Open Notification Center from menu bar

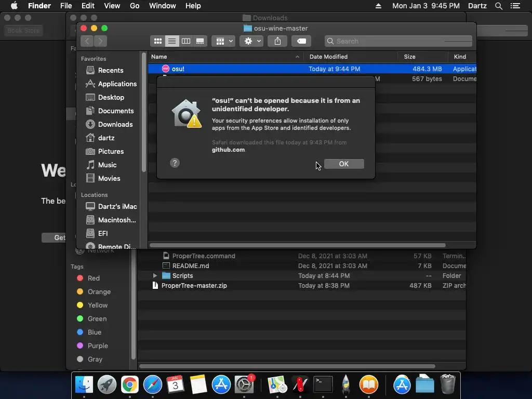coord(515,6)
